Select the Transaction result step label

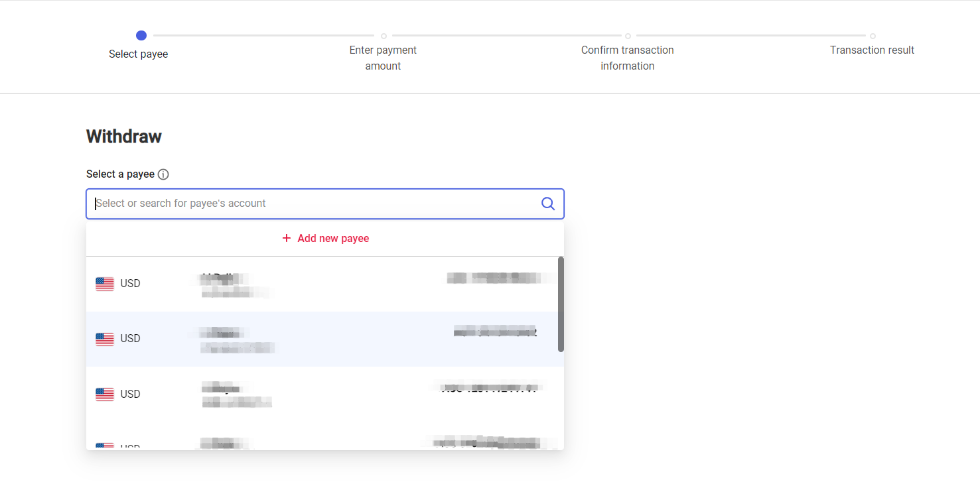pos(871,50)
